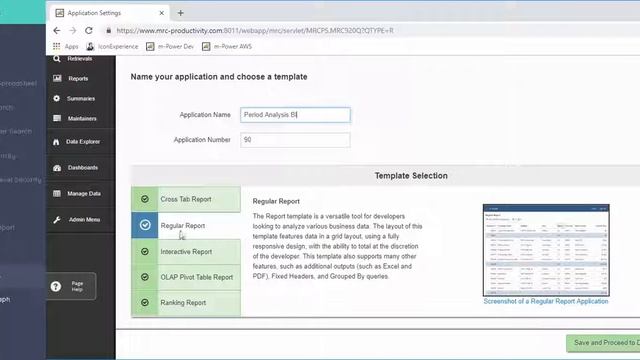This screenshot has height=360, width=640.
Task: Click the Manage Data table icon
Action: pyautogui.click(x=57, y=193)
